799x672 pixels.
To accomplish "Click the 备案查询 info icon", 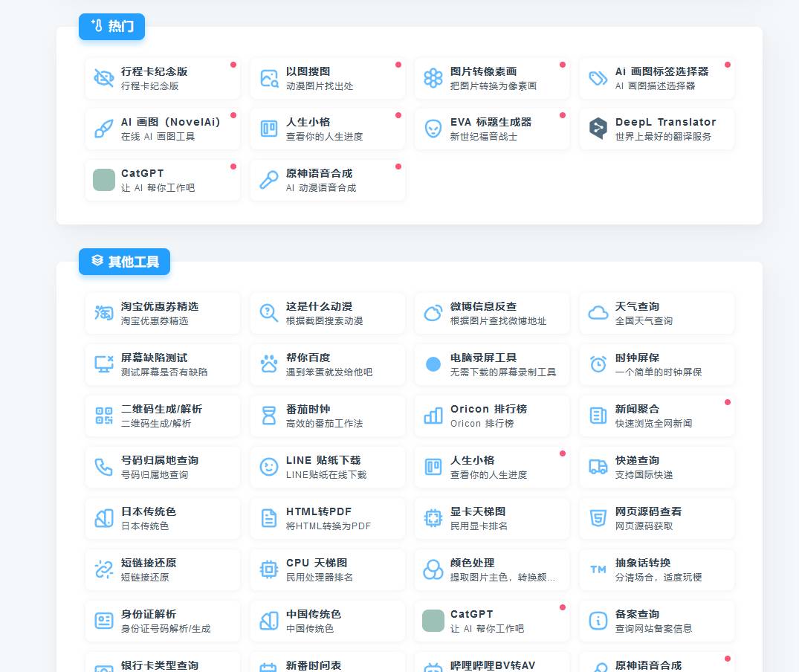I will [598, 621].
